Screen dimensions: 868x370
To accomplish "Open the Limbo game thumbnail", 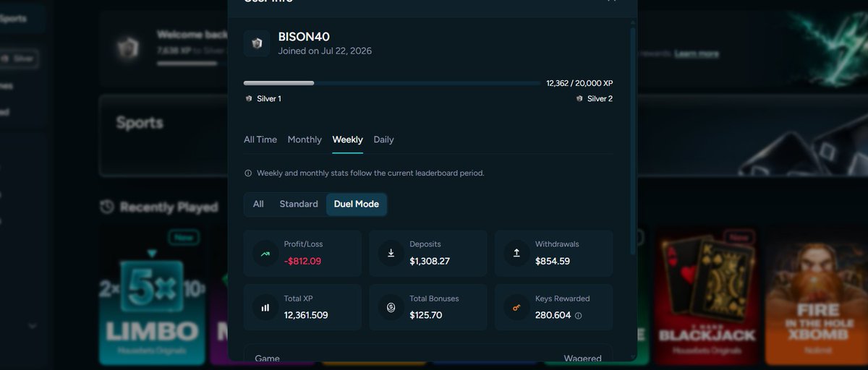I will 151,296.
